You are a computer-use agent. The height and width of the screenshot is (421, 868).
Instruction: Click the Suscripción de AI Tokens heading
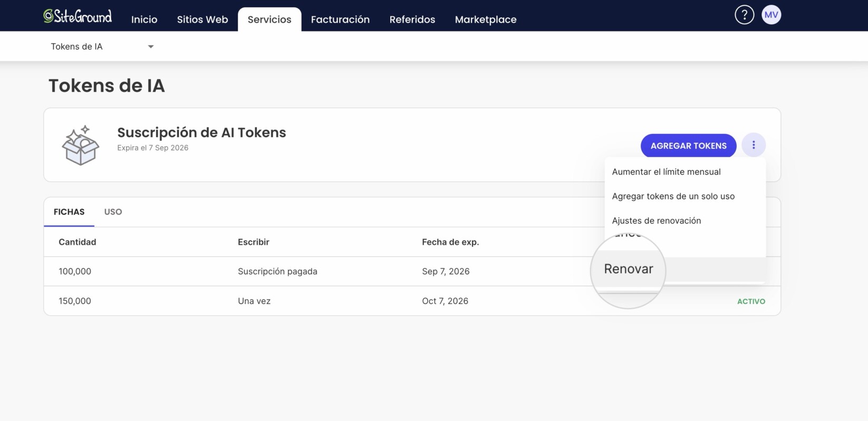201,132
